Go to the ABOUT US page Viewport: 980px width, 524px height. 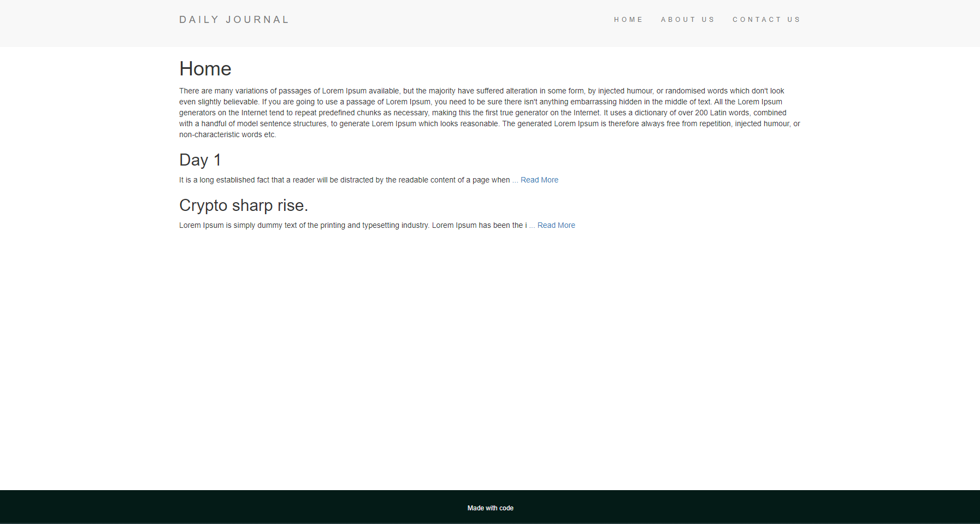[687, 20]
